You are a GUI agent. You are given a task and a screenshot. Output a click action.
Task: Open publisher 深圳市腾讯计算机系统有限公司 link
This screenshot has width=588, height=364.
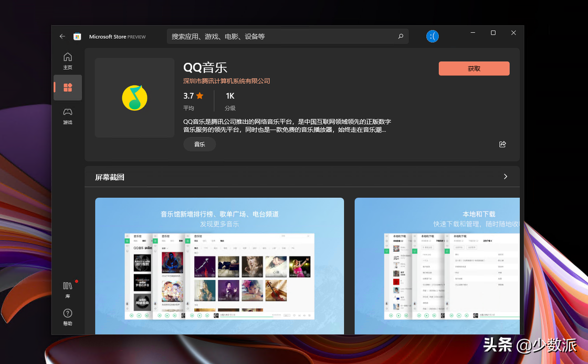point(226,81)
